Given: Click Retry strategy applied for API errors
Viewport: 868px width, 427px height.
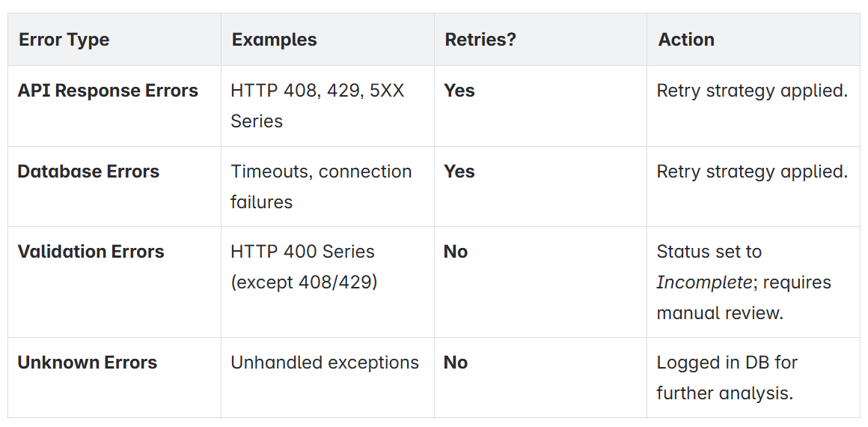Looking at the screenshot, I should point(752,91).
